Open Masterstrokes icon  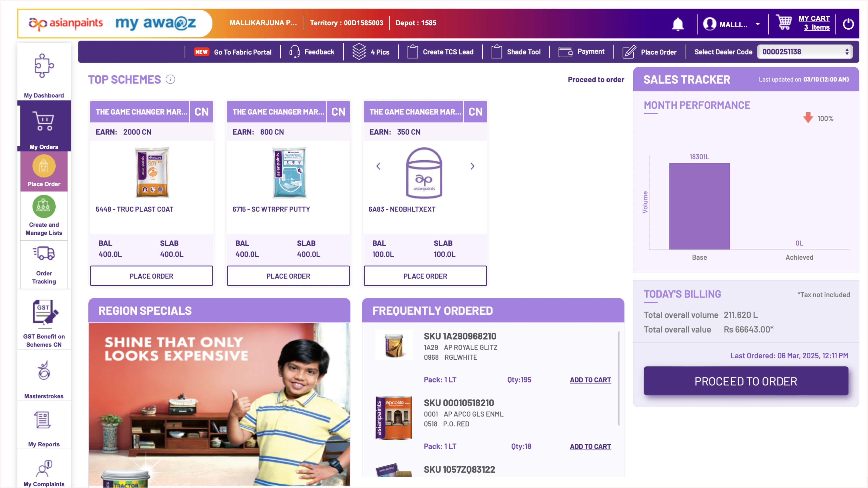tap(44, 371)
